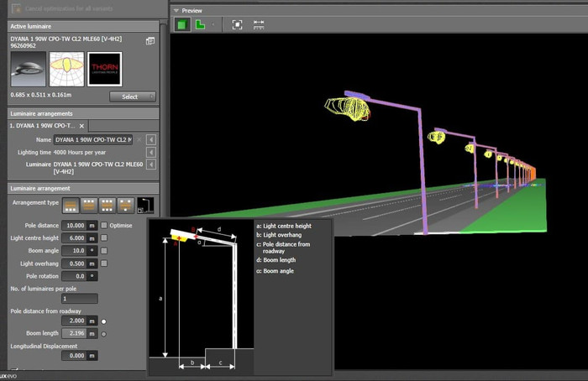Choose the first single-row arrangement type icon
This screenshot has width=588, height=381.
point(71,204)
